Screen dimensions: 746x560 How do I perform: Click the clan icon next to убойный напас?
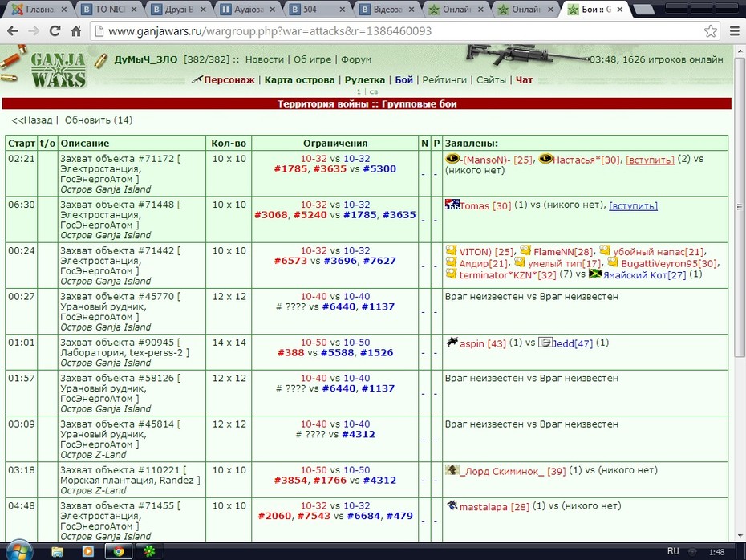click(x=605, y=250)
